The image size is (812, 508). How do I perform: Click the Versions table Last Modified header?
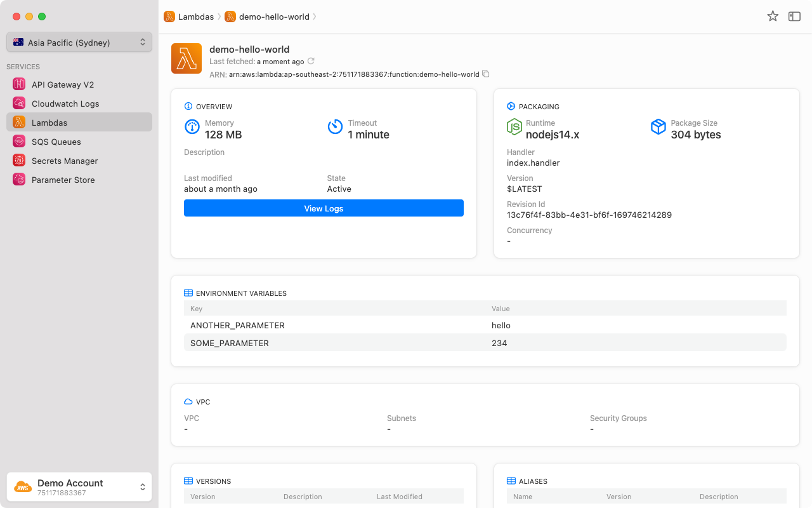[x=399, y=497]
